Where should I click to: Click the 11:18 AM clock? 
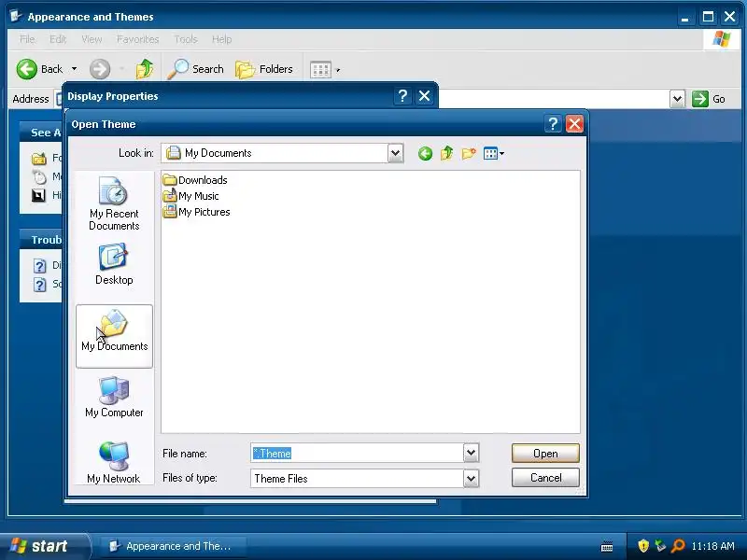click(712, 546)
